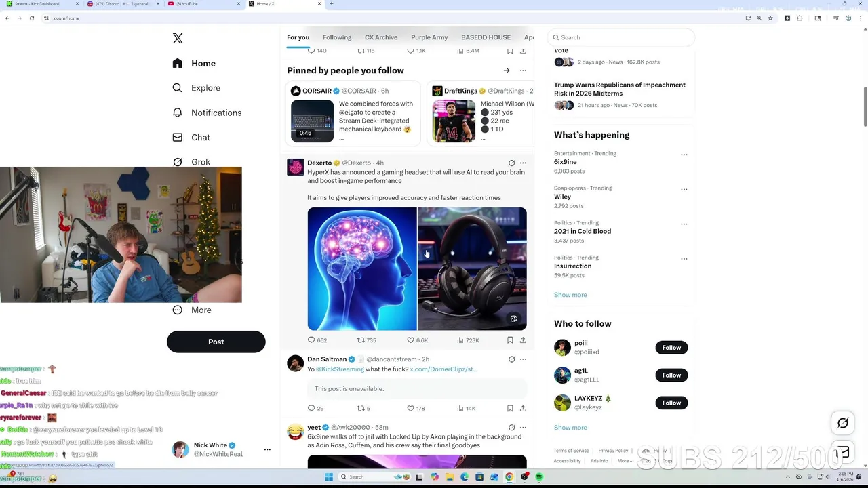Open a new browser tab
The image size is (868, 488).
[x=331, y=4]
